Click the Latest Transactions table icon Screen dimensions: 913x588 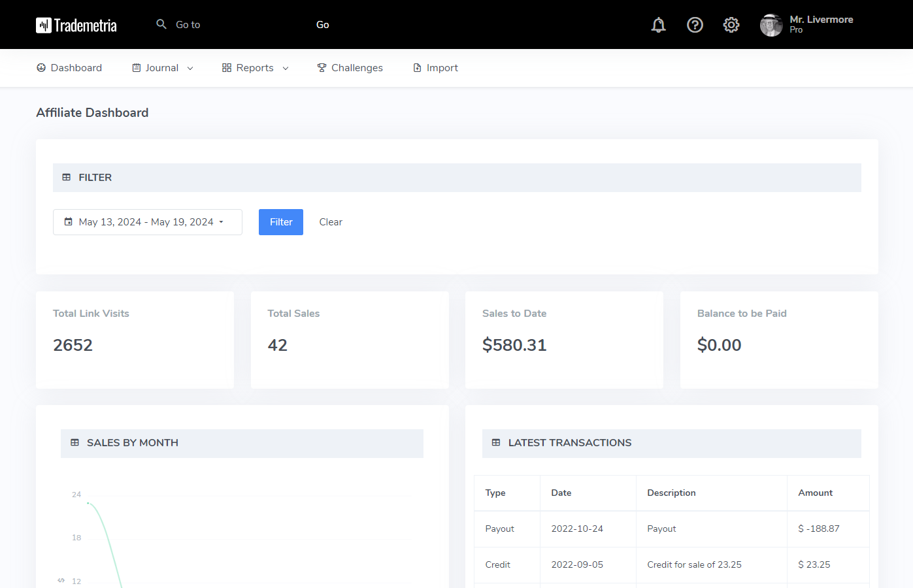[496, 443]
